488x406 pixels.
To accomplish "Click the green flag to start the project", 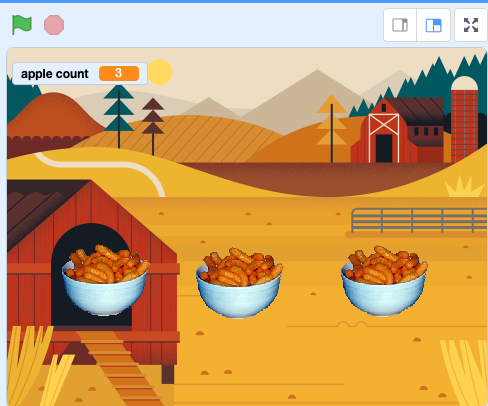I will pyautogui.click(x=22, y=25).
